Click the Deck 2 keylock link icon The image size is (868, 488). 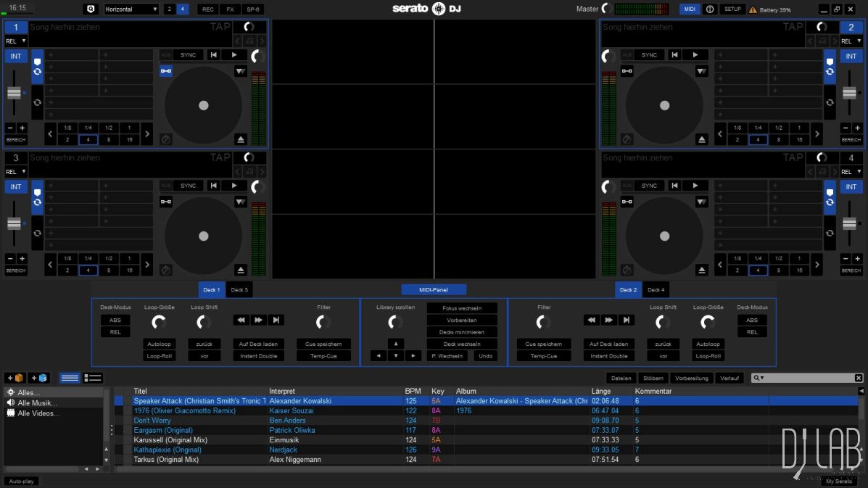point(627,71)
